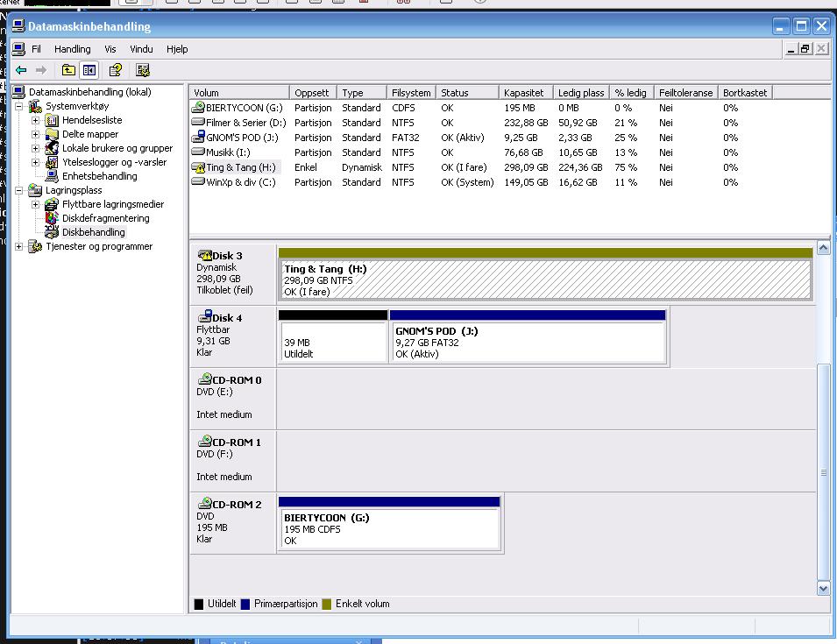Open the Handling menu
This screenshot has height=644, width=837.
[x=73, y=49]
